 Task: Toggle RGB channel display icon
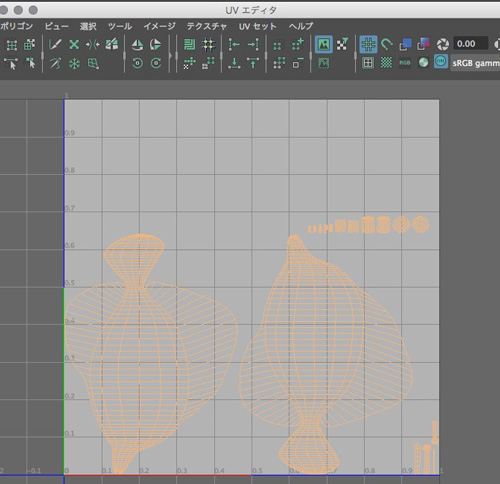(405, 63)
